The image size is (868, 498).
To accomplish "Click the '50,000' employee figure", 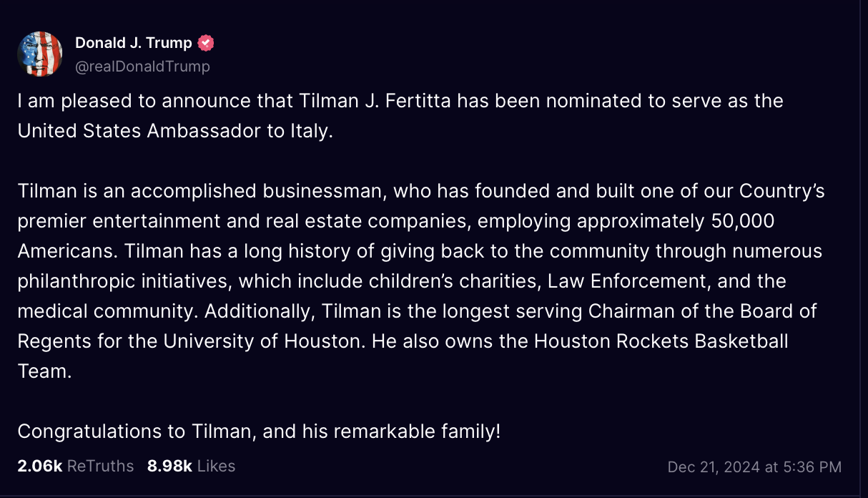I will 744,222.
